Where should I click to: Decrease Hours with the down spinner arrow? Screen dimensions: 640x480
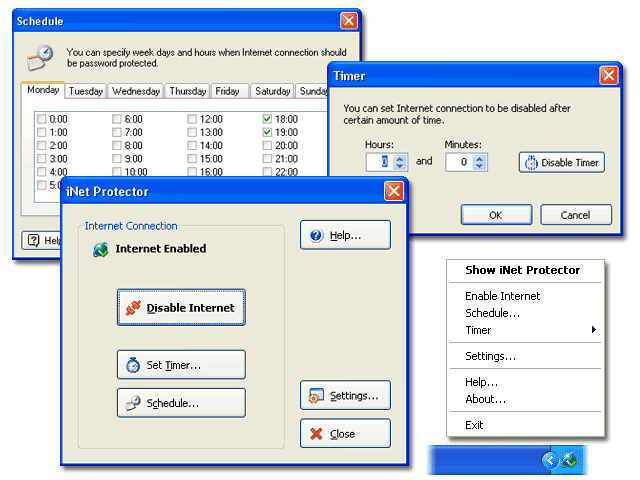[400, 166]
